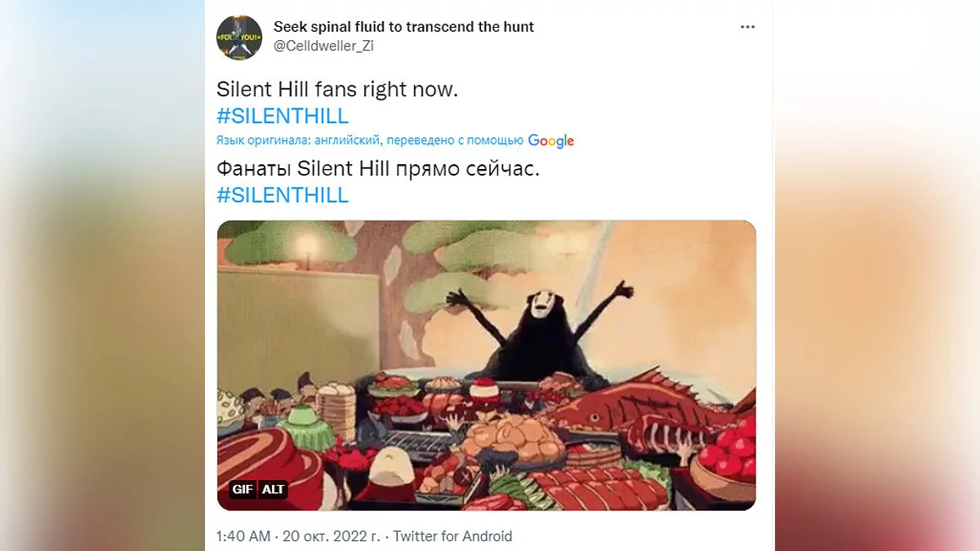The image size is (980, 551).
Task: Play the No-Face feast GIF
Action: click(486, 366)
